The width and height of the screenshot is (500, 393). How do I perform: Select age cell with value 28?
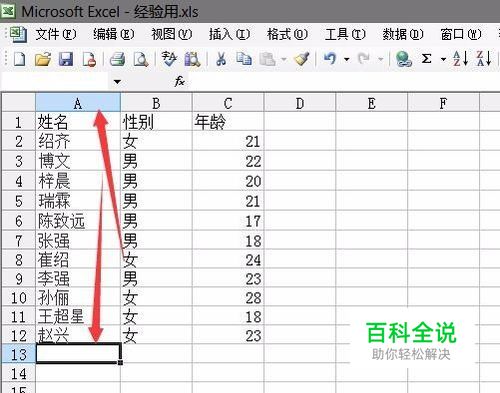point(228,297)
